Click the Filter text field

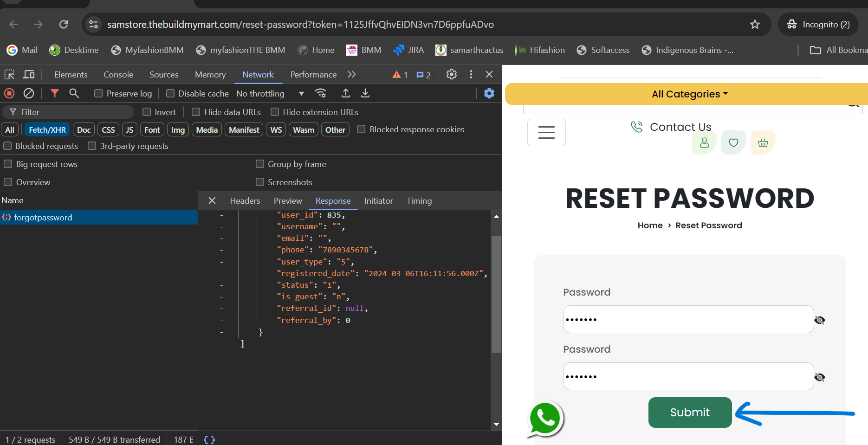(x=68, y=112)
